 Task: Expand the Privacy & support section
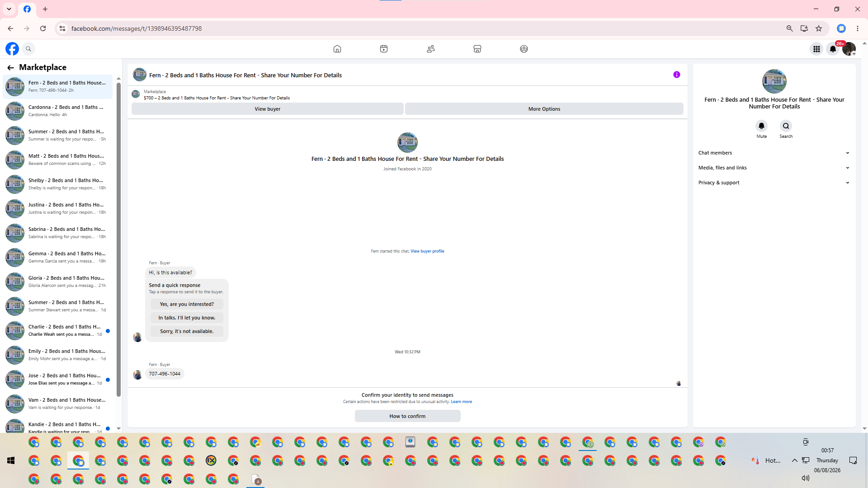pyautogui.click(x=774, y=183)
